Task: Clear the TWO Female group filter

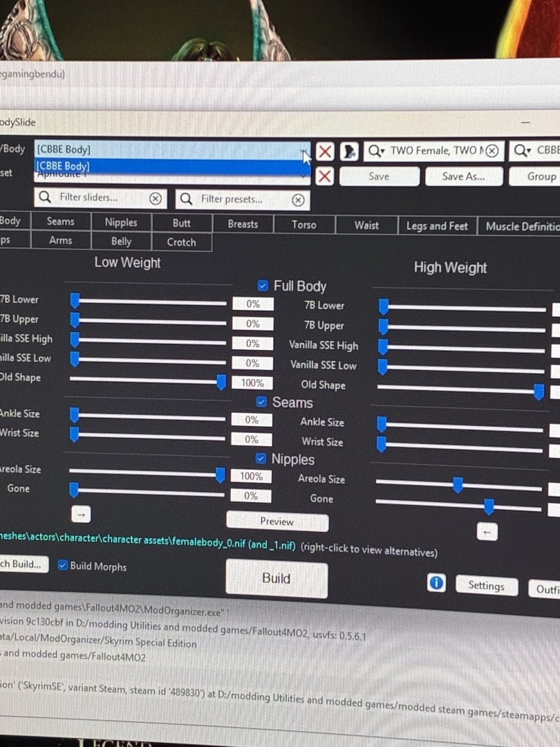Action: coord(492,151)
